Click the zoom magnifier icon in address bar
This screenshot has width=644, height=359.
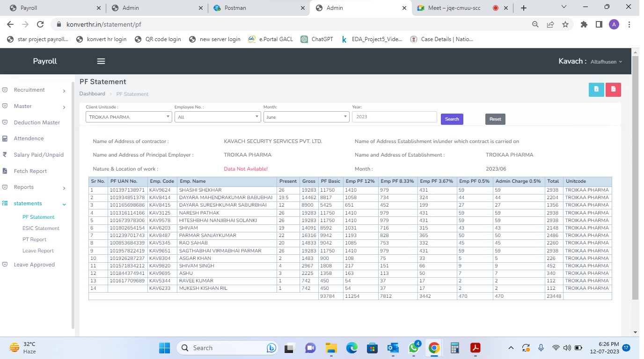[x=535, y=25]
